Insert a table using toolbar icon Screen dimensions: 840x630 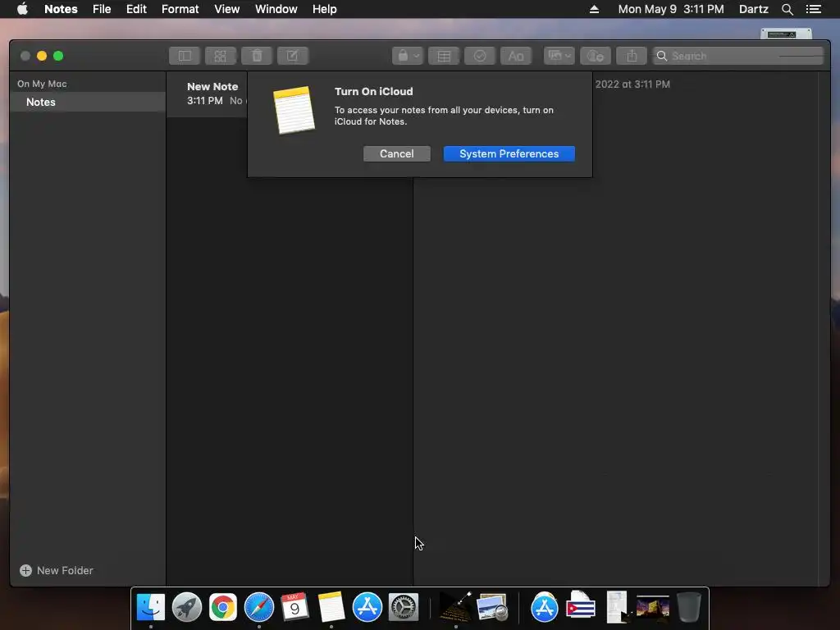[444, 56]
